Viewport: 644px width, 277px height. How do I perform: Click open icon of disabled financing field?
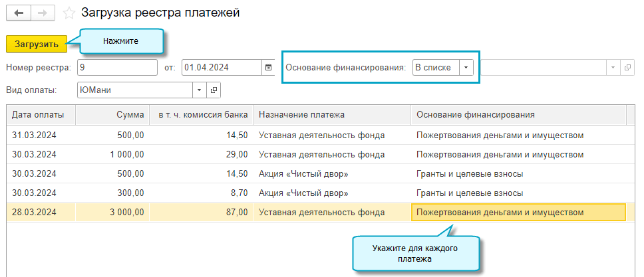pyautogui.click(x=627, y=68)
